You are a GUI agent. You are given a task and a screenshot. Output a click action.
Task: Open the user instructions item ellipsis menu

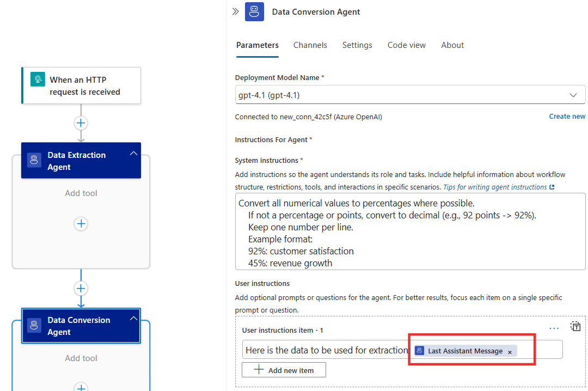point(554,327)
